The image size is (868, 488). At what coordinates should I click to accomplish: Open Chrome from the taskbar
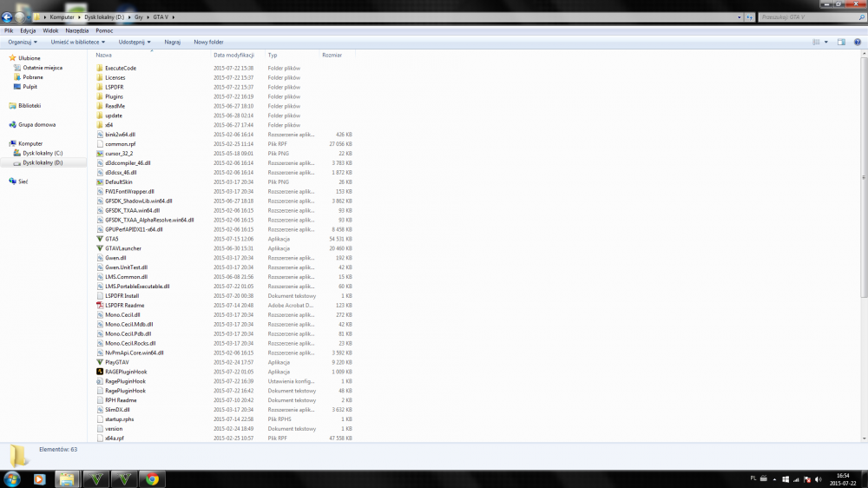[152, 479]
